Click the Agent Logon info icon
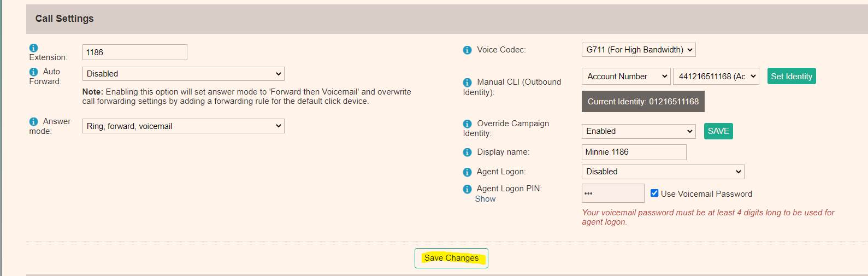 click(467, 172)
